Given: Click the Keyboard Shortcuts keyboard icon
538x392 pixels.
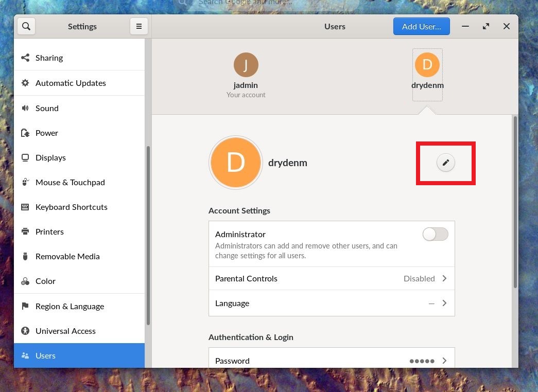Looking at the screenshot, I should tap(25, 207).
